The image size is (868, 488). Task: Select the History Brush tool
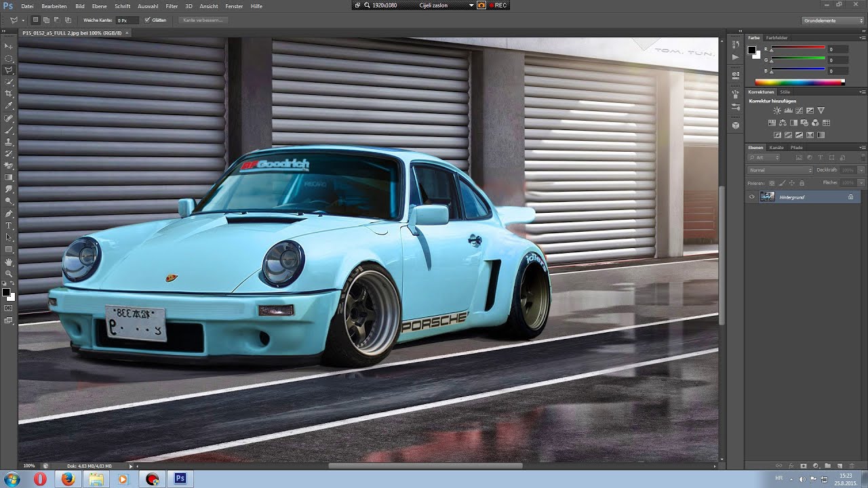(9, 154)
